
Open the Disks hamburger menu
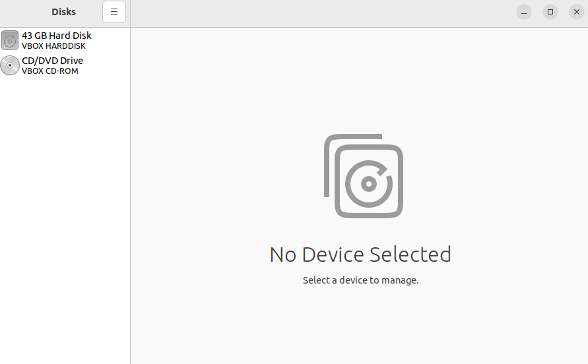click(x=114, y=12)
